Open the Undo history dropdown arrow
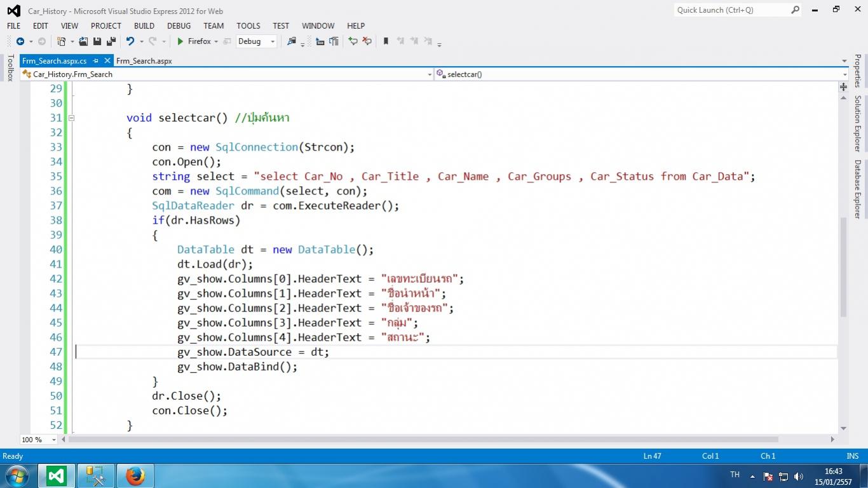This screenshot has width=868, height=488. point(141,41)
